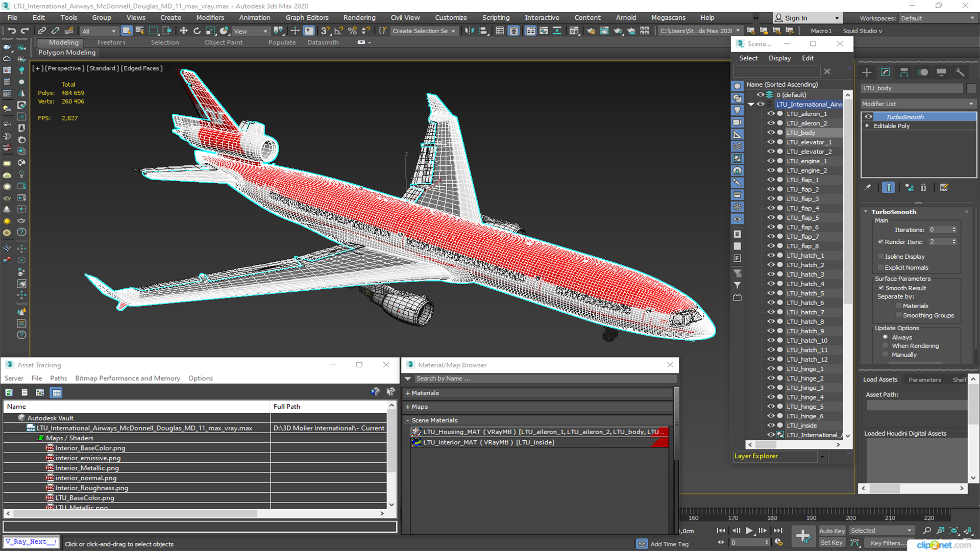Open Paths menu in Asset Tracking
This screenshot has height=551, width=980.
click(x=58, y=378)
